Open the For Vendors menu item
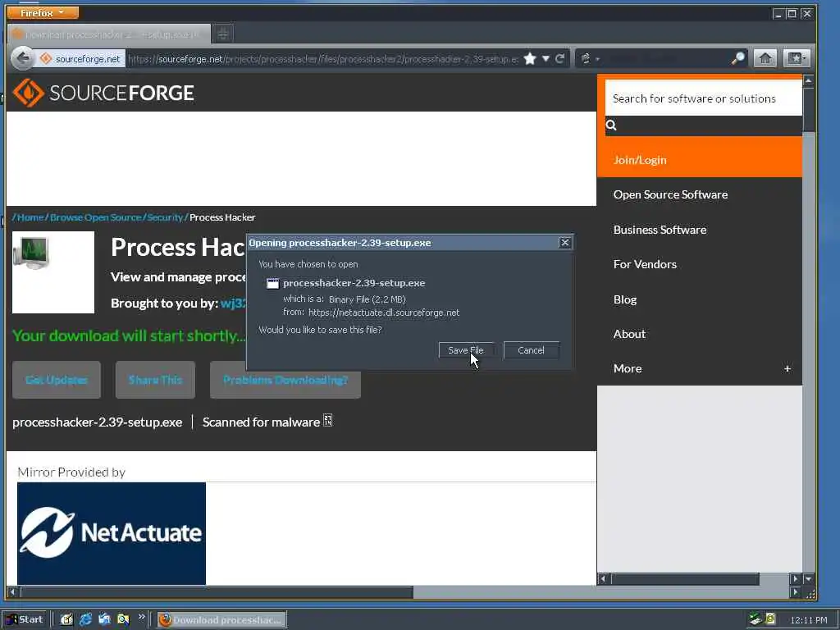The height and width of the screenshot is (630, 840). (645, 264)
